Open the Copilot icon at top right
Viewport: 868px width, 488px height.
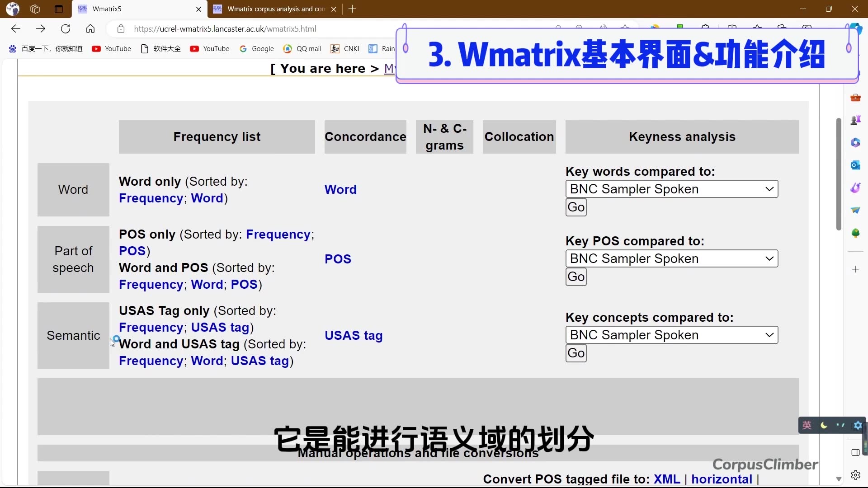pos(857,28)
